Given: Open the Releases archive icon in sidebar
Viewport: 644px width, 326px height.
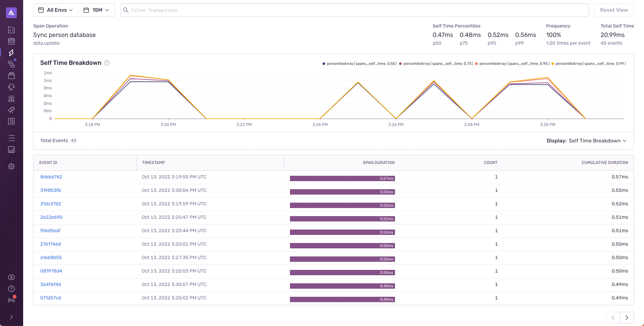Looking at the screenshot, I should [11, 76].
